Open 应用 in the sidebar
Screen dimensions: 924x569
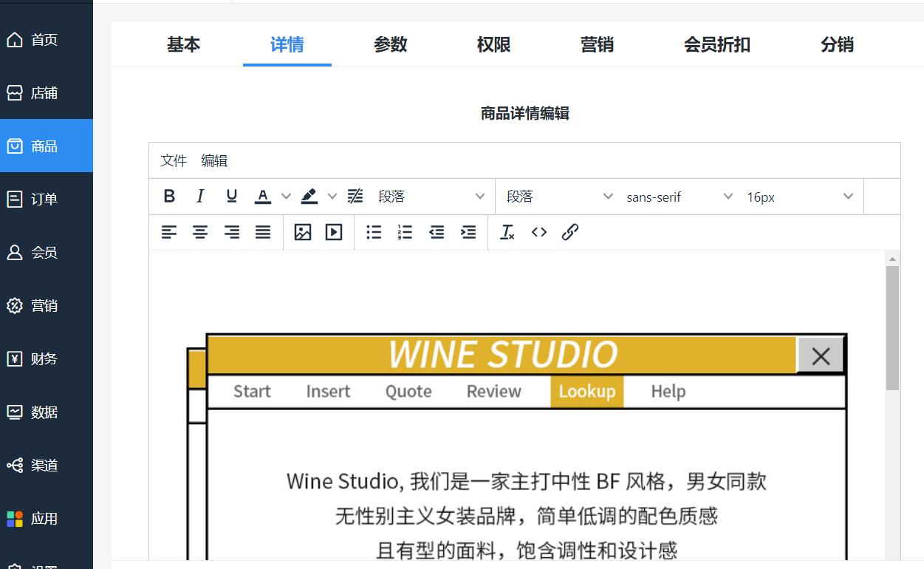(47, 519)
